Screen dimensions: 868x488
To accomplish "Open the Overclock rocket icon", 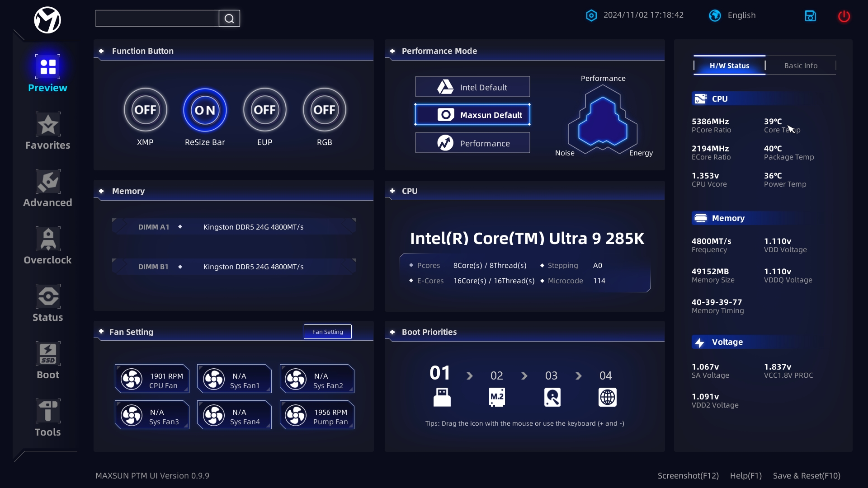I will pos(48,239).
